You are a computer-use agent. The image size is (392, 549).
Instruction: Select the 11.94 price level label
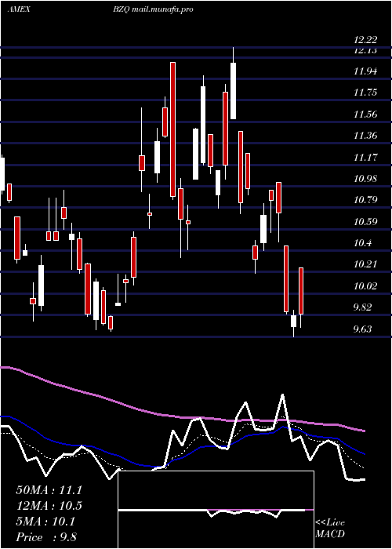365,72
